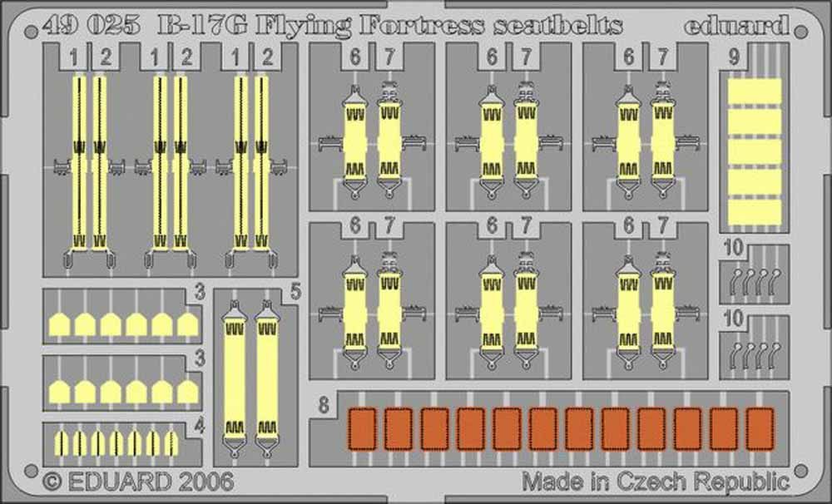This screenshot has width=832, height=504.
Task: Click the "eduard" brand name in the header
Action: click(x=736, y=25)
